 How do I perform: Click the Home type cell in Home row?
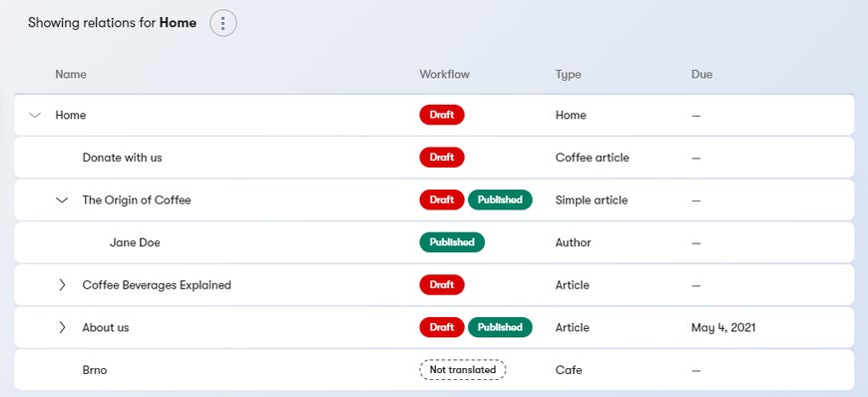571,115
